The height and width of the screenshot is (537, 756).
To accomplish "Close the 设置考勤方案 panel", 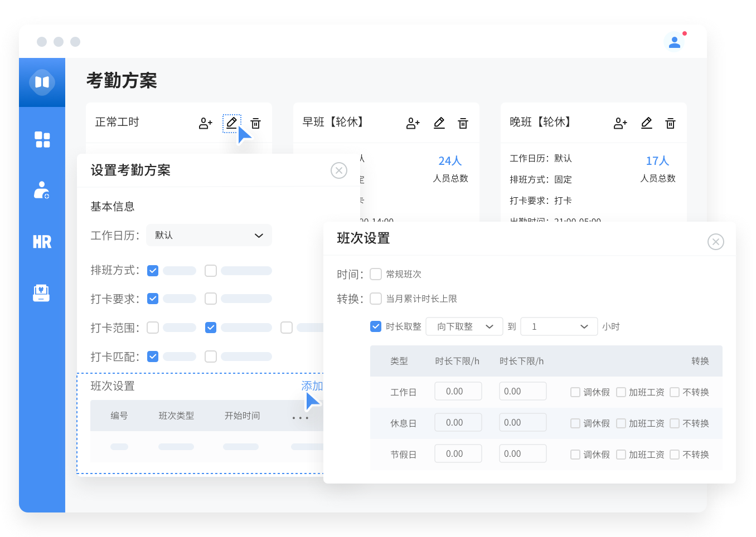I will [339, 170].
